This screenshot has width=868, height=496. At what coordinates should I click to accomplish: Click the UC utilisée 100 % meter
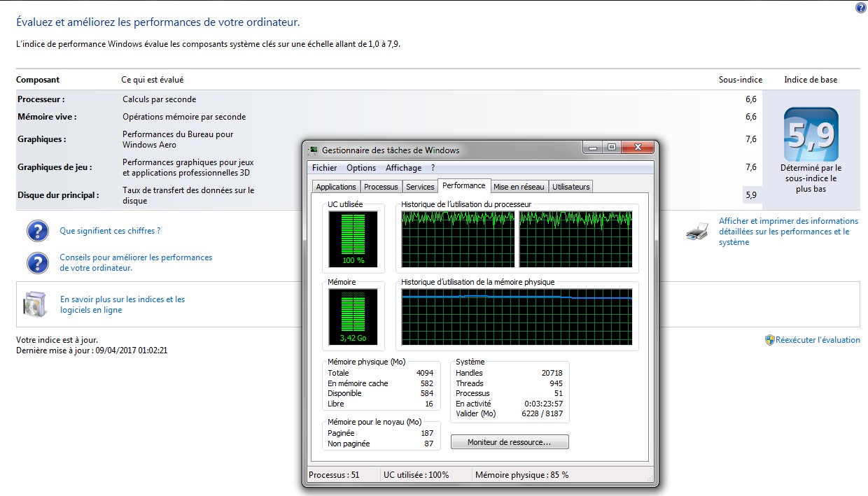pos(353,239)
